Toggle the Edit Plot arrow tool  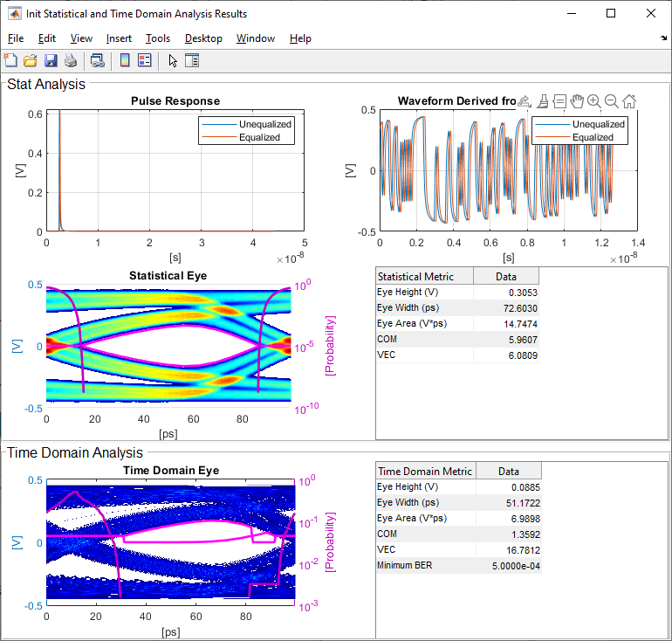[173, 60]
